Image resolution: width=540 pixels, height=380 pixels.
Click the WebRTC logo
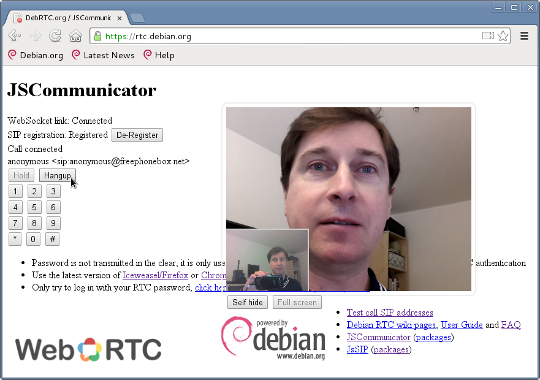click(88, 349)
